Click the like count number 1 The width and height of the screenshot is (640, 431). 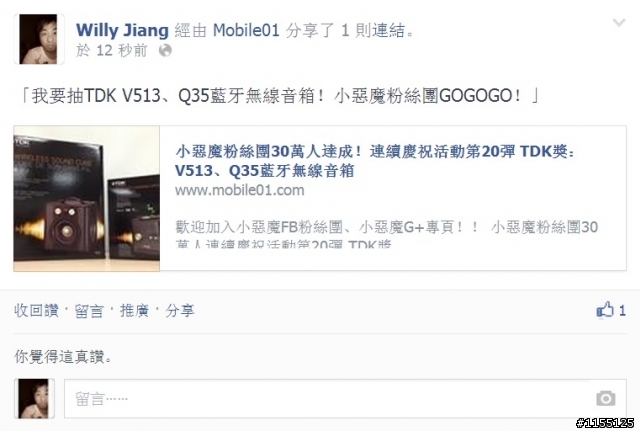(622, 311)
